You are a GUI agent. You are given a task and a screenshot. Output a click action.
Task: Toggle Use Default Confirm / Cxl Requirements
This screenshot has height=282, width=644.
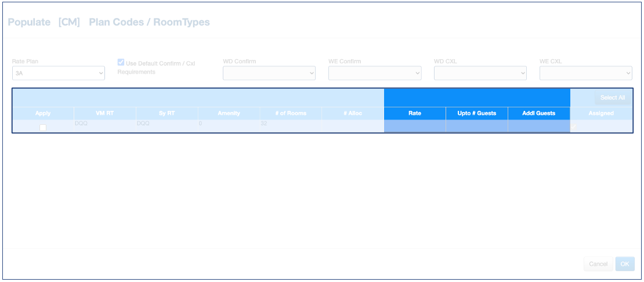coord(121,63)
